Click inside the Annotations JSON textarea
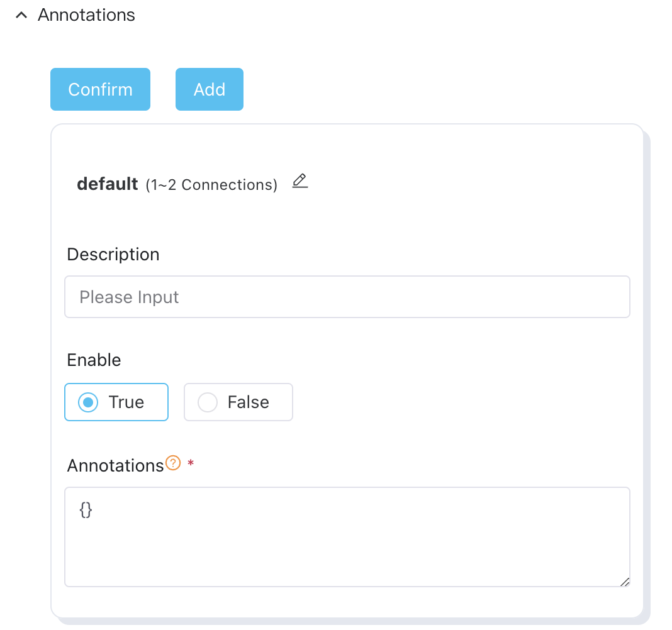 coord(347,541)
